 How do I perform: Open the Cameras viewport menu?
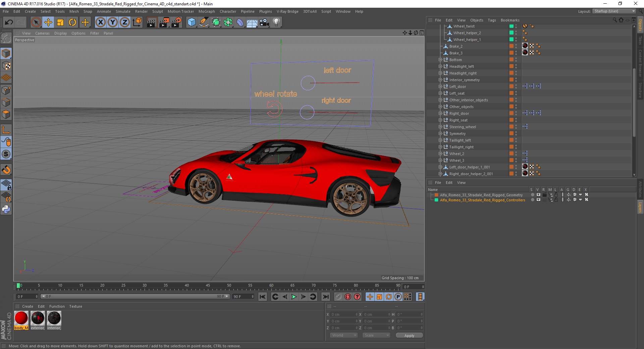[x=42, y=33]
